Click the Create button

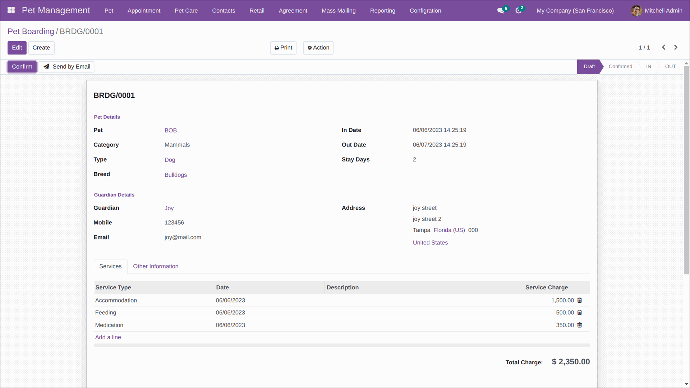tap(41, 48)
